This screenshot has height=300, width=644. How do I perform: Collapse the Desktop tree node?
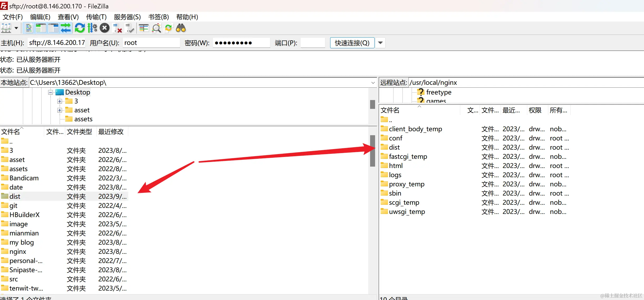tap(50, 92)
